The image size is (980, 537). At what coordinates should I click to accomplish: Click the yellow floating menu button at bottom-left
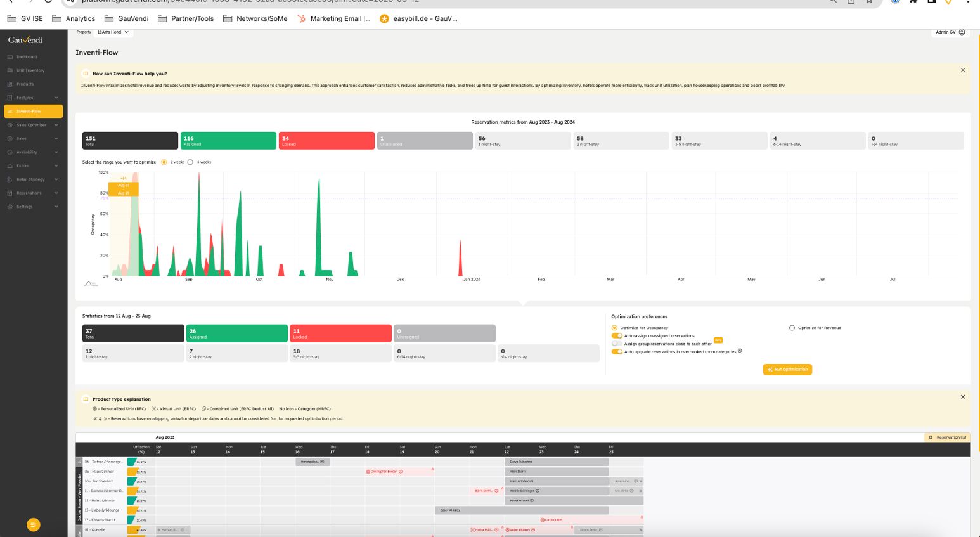tap(34, 524)
